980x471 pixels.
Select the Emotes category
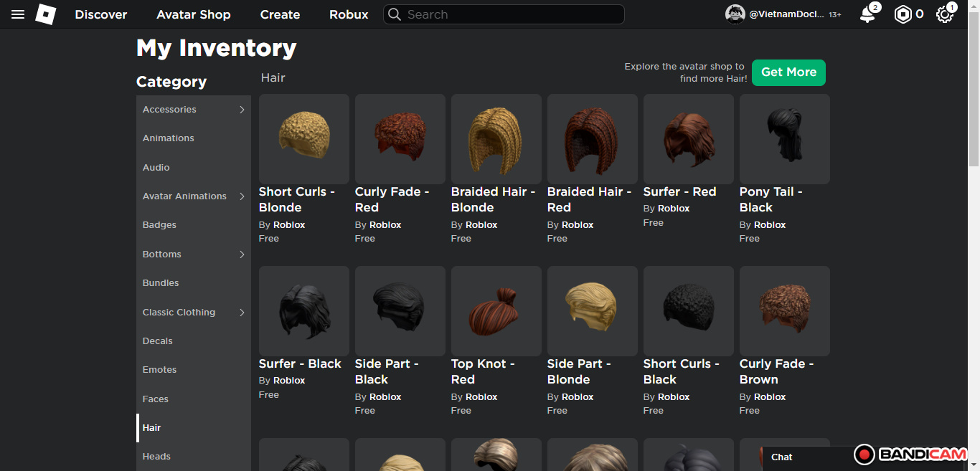(x=159, y=370)
